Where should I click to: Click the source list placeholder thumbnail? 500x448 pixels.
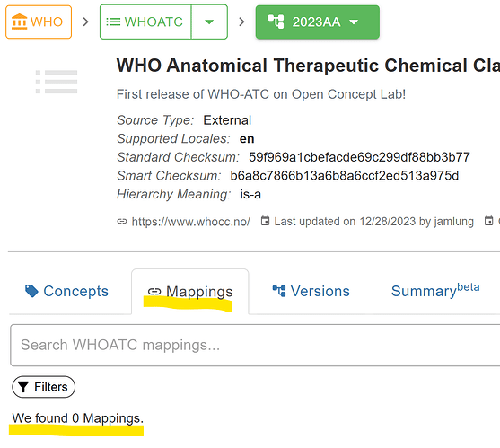[x=57, y=82]
